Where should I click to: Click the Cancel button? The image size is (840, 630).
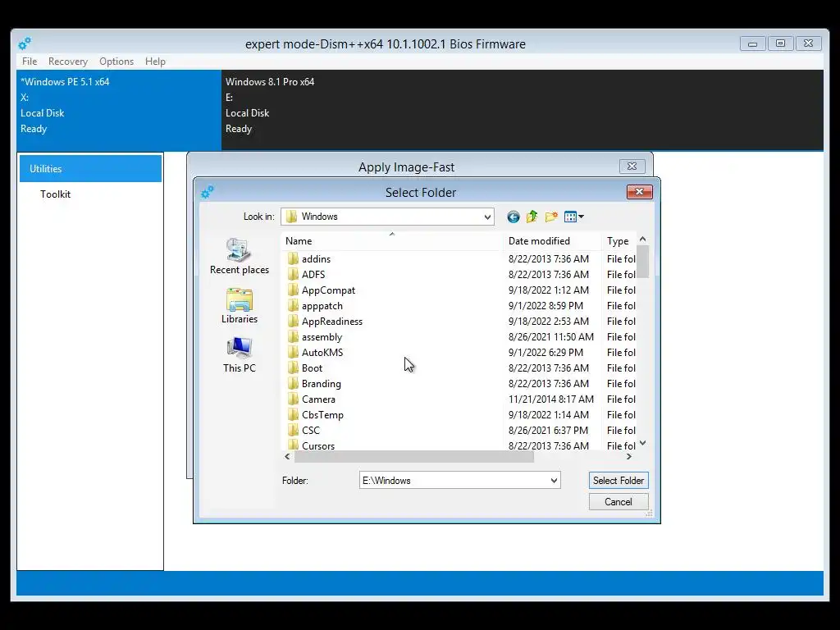619,501
